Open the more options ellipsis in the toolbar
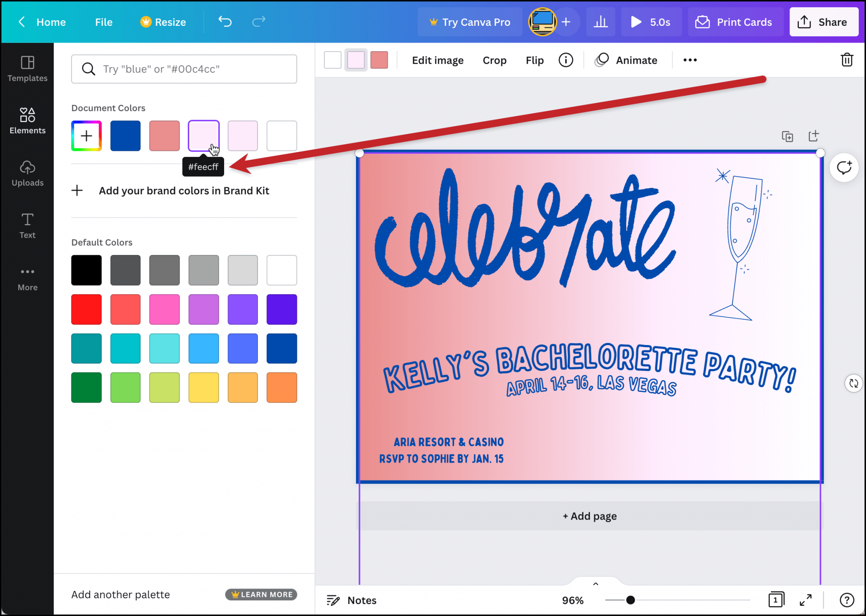Screen dimensions: 866x616 [x=690, y=60]
